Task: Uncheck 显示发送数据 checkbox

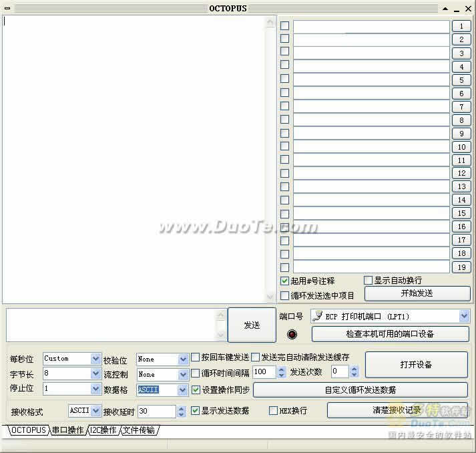Action: (x=195, y=411)
